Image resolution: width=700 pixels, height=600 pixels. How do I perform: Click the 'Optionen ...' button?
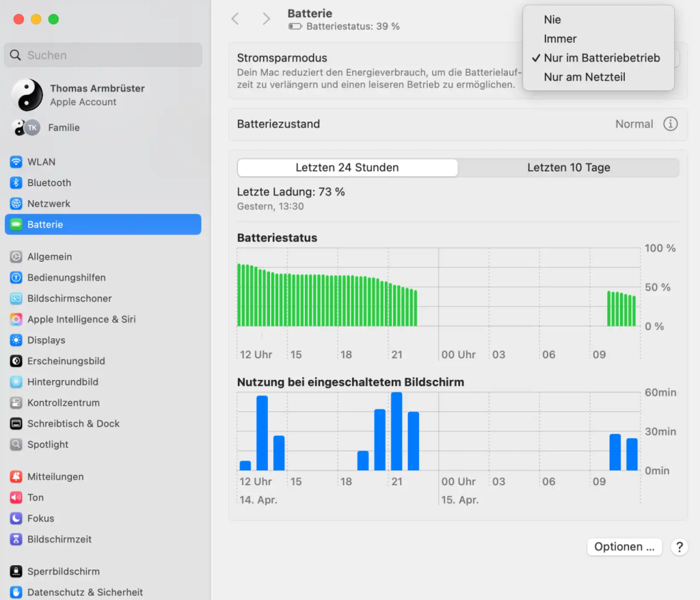[624, 547]
